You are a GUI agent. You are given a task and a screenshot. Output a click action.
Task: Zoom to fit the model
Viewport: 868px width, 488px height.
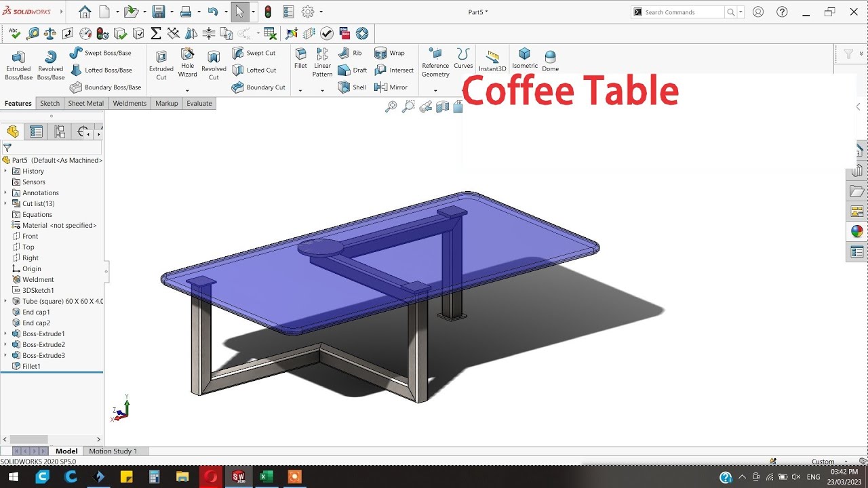pos(391,106)
